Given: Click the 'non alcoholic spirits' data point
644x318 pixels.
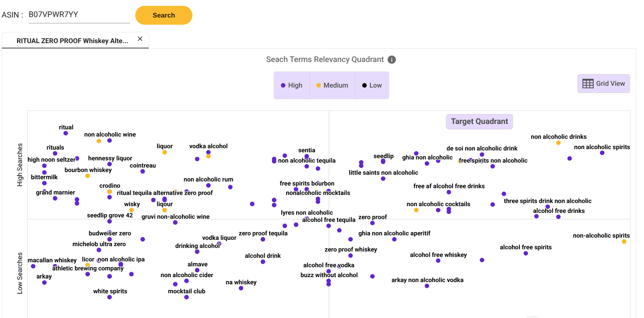Looking at the screenshot, I should tap(602, 153).
